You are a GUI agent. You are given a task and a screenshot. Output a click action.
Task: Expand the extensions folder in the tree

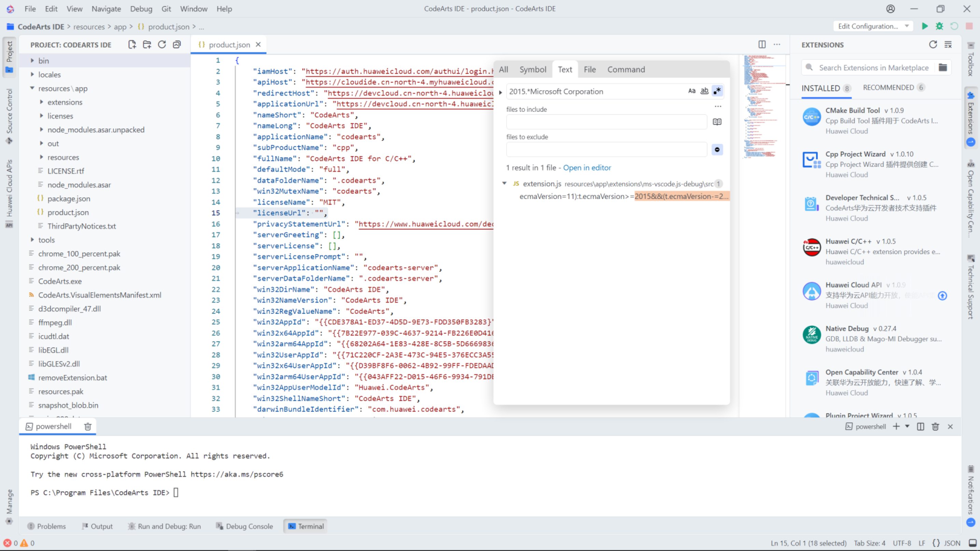[41, 102]
